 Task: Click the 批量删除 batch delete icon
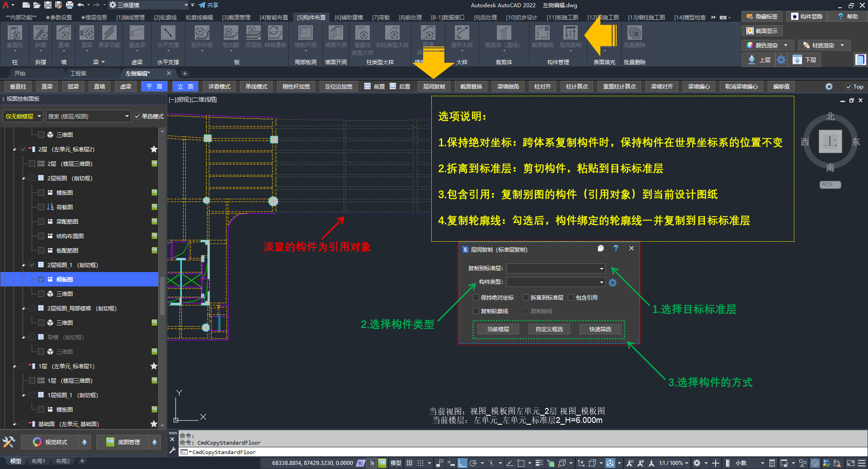tap(634, 34)
